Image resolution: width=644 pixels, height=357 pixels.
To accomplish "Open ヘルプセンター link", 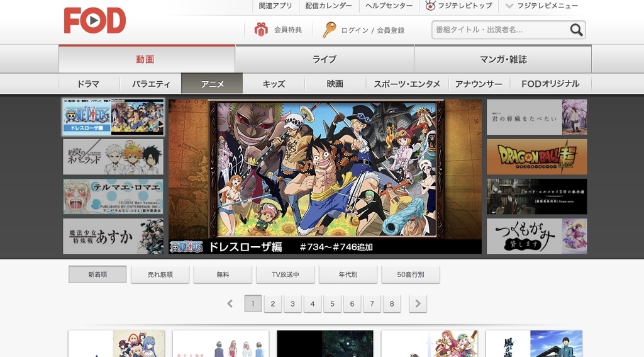I will [389, 6].
